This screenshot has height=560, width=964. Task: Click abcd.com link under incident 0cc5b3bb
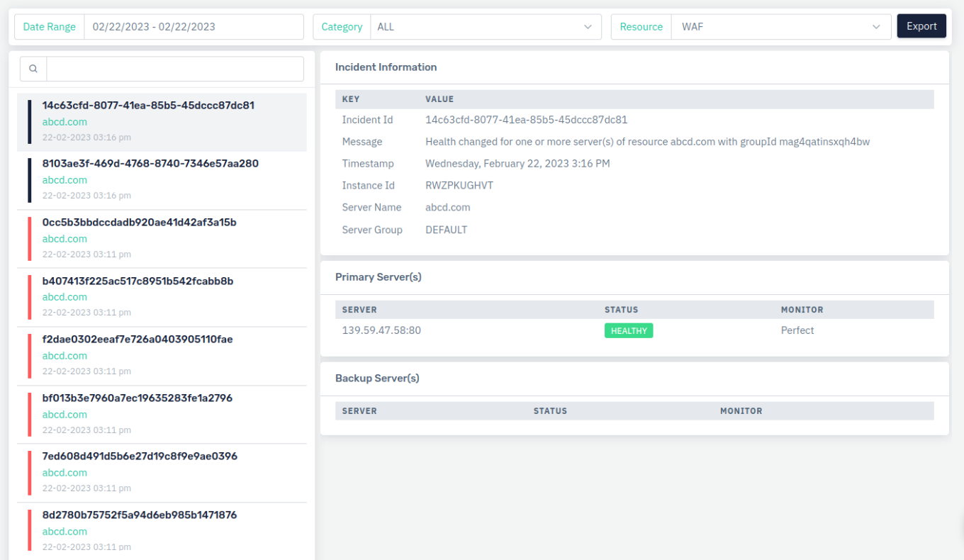65,239
